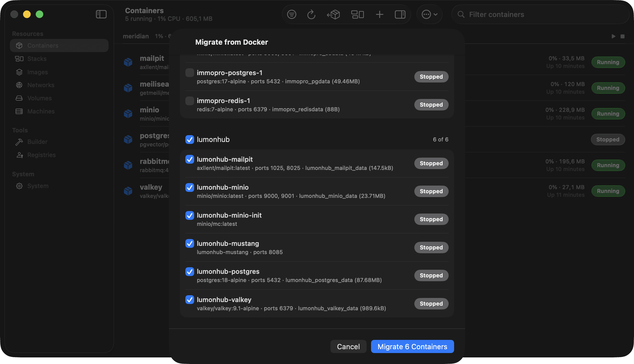Screen dimensions: 634x364
Task: Toggle the right inspector panel icon
Action: coord(400,14)
